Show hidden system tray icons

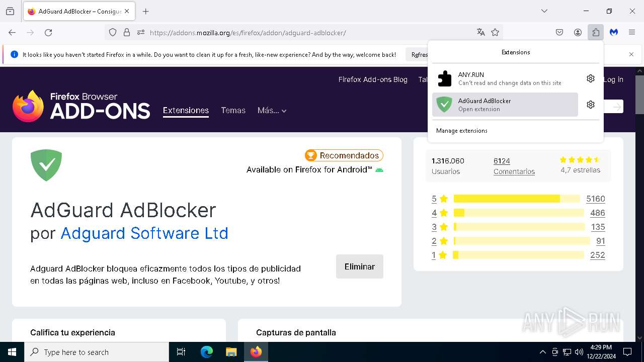click(542, 352)
